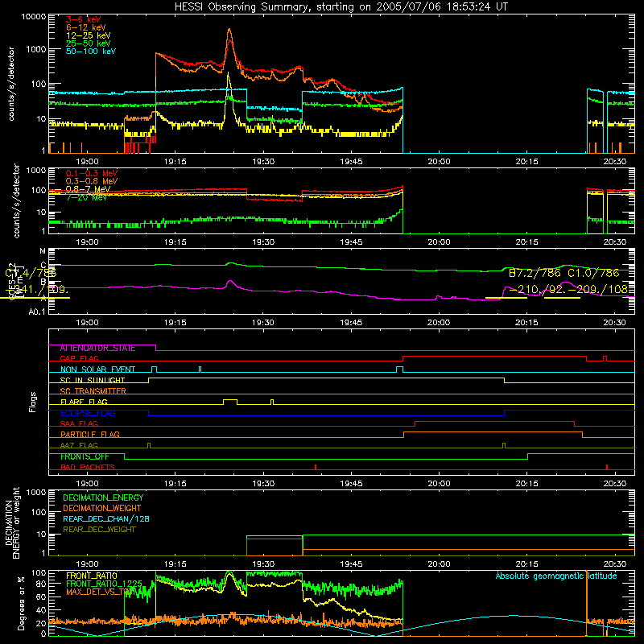The width and height of the screenshot is (644, 644).
Task: Click the yellow 0.8-7 MeV legend label
Action: coord(89,189)
